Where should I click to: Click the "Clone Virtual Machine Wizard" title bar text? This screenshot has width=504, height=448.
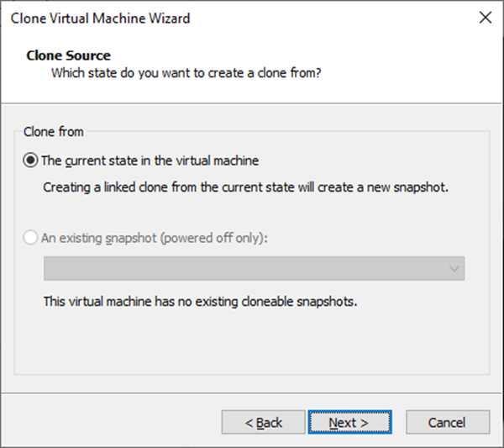coord(100,18)
